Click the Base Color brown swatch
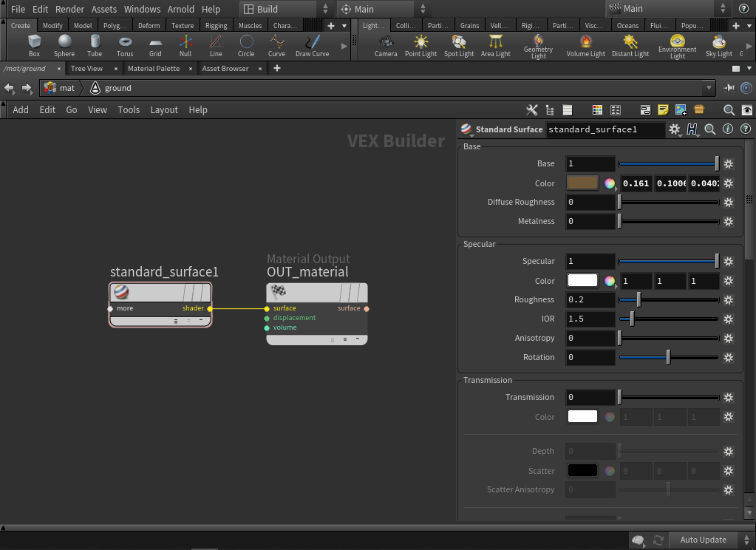The height and width of the screenshot is (550, 756). click(582, 183)
